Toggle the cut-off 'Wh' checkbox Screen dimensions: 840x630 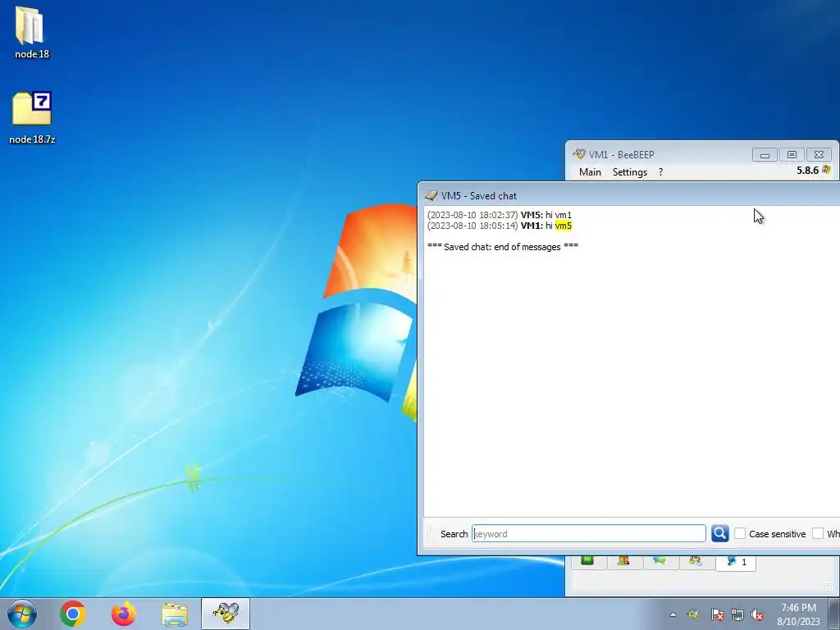(818, 533)
